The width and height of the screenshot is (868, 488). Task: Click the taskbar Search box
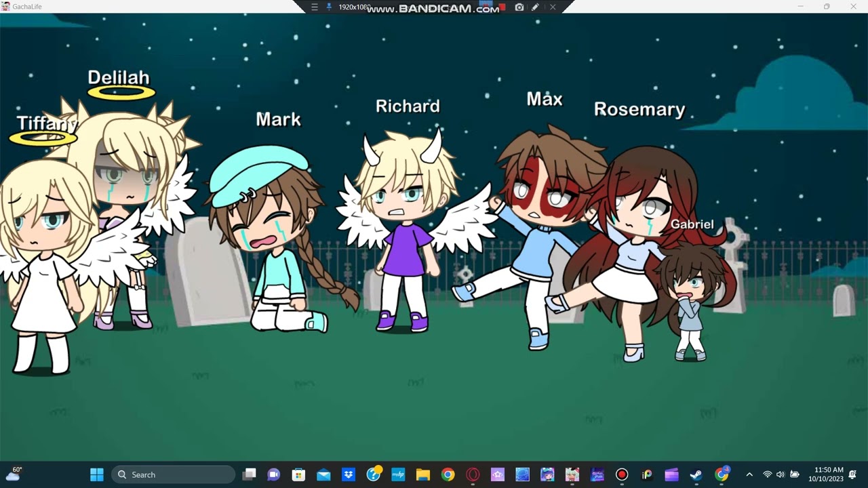click(x=173, y=474)
